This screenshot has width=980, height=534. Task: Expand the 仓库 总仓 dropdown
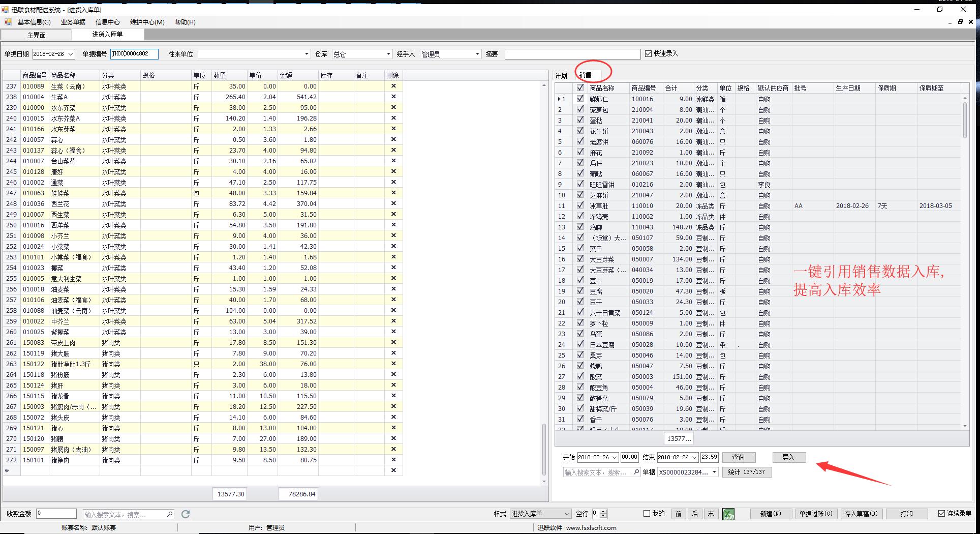point(388,54)
